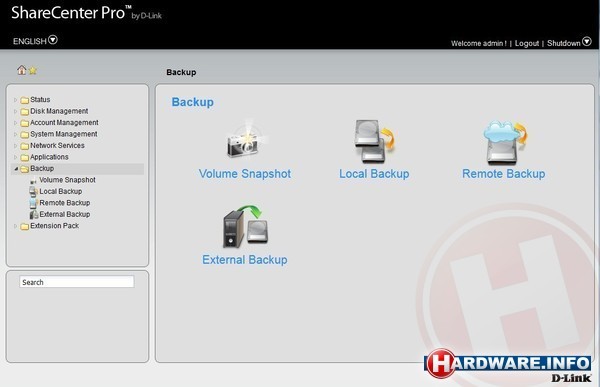Click the blue Backup page heading
600x387 pixels.
(x=192, y=102)
